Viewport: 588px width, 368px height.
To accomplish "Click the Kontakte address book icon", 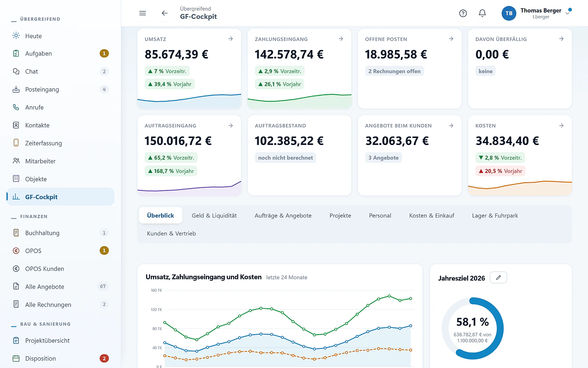I will pos(16,125).
